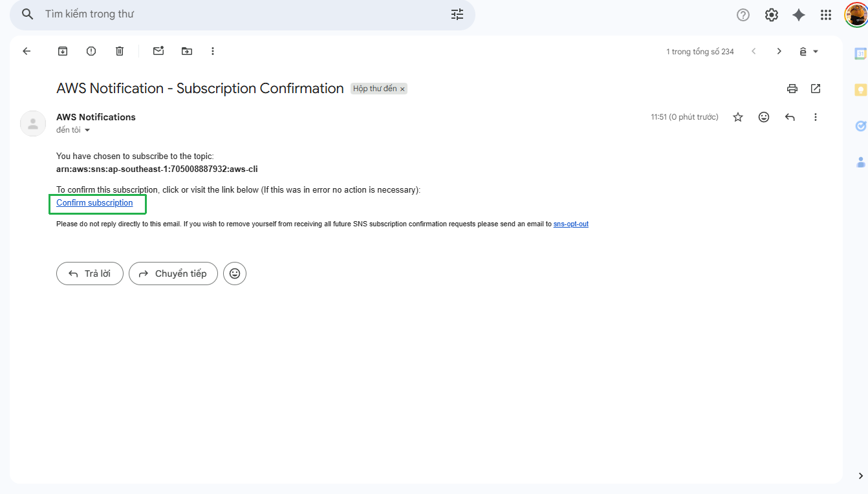Screen dimensions: 868x494
Task: Reply using the arrow icon near timestamp
Action: coord(790,117)
